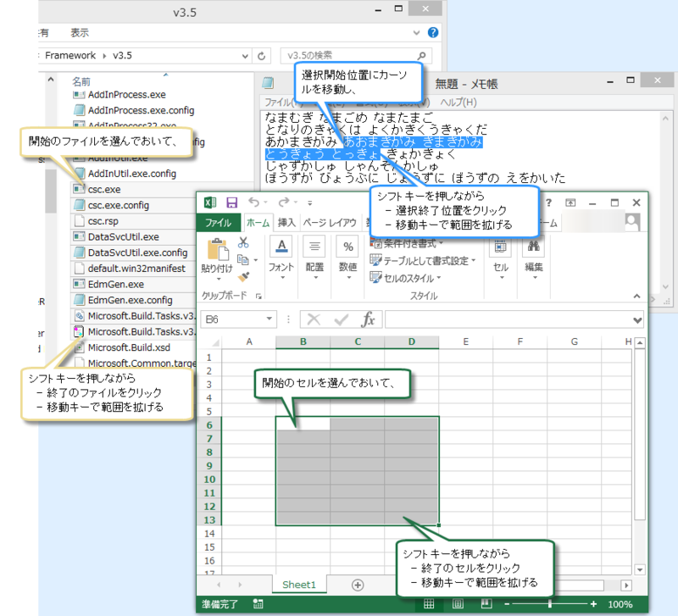
Task: Click the 名前 column header in Explorer
Action: coord(81,81)
